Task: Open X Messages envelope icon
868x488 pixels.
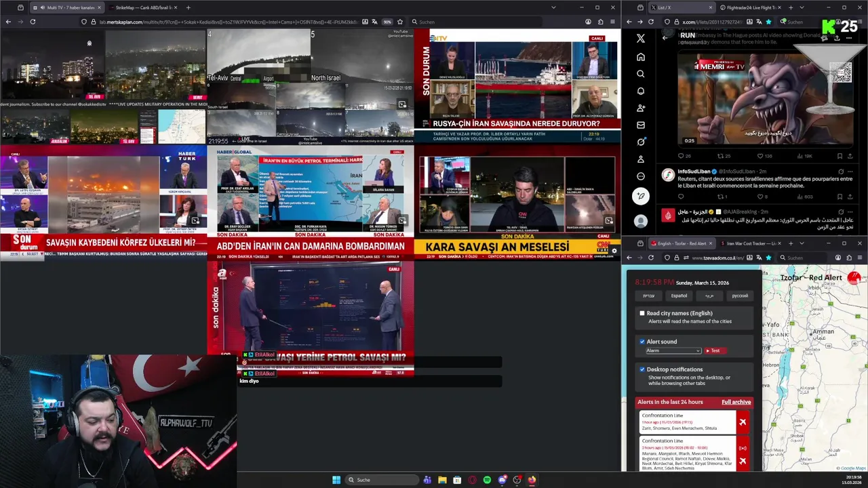Action: click(640, 125)
